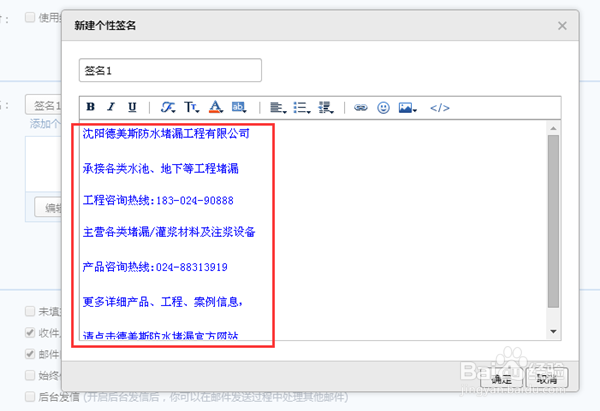Click the 添加个 link behind the dialog

(45, 124)
